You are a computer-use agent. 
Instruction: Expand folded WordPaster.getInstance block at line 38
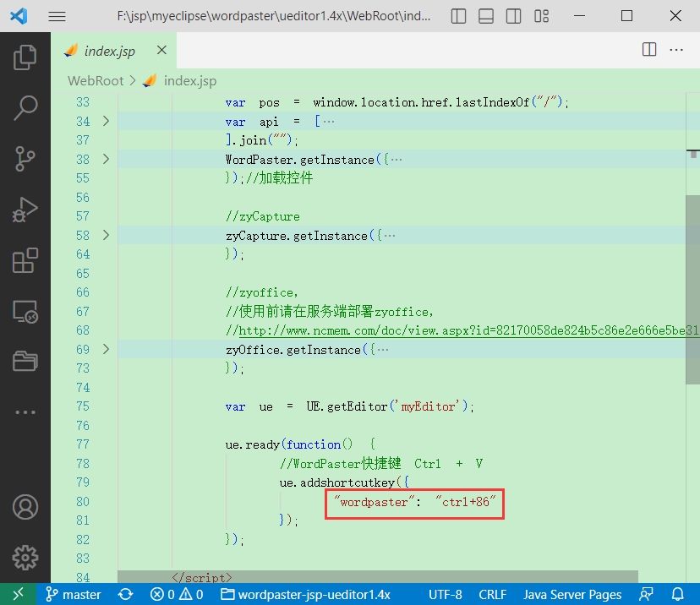click(106, 160)
